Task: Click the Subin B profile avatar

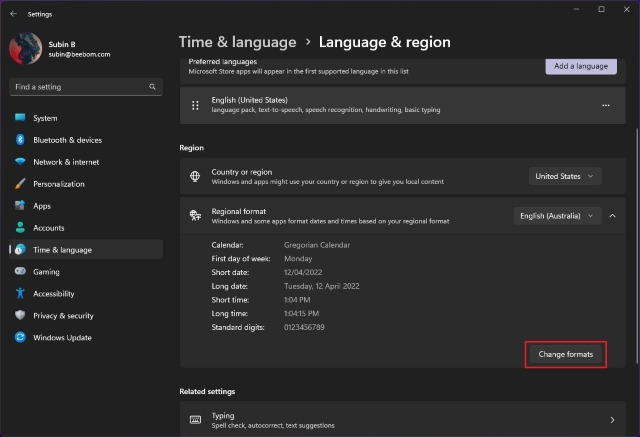Action: point(26,49)
